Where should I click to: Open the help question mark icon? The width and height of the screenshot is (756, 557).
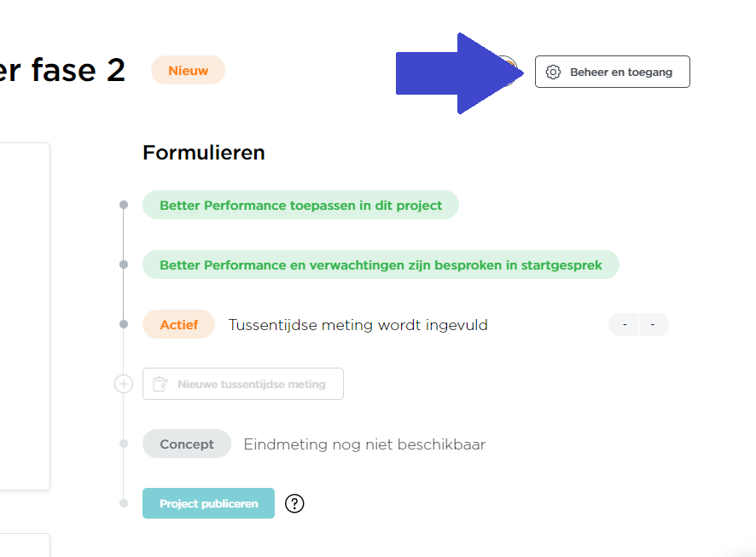point(294,503)
